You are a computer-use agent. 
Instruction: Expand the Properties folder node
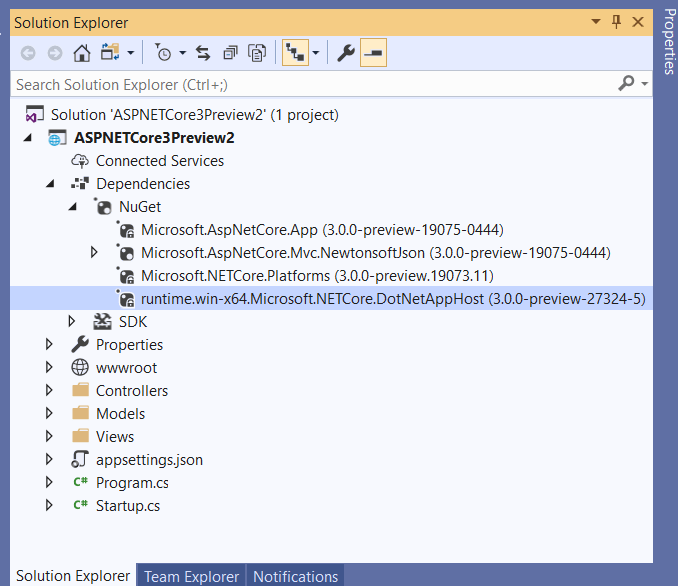coord(49,344)
